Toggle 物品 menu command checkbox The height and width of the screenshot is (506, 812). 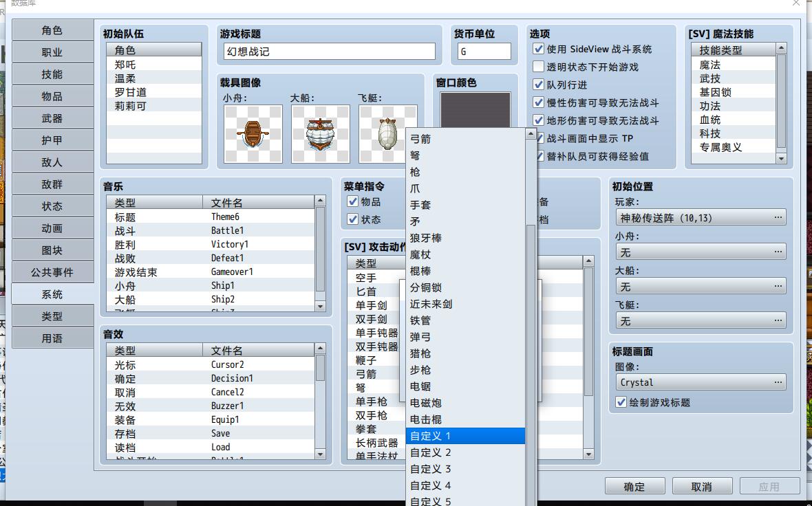coord(352,201)
